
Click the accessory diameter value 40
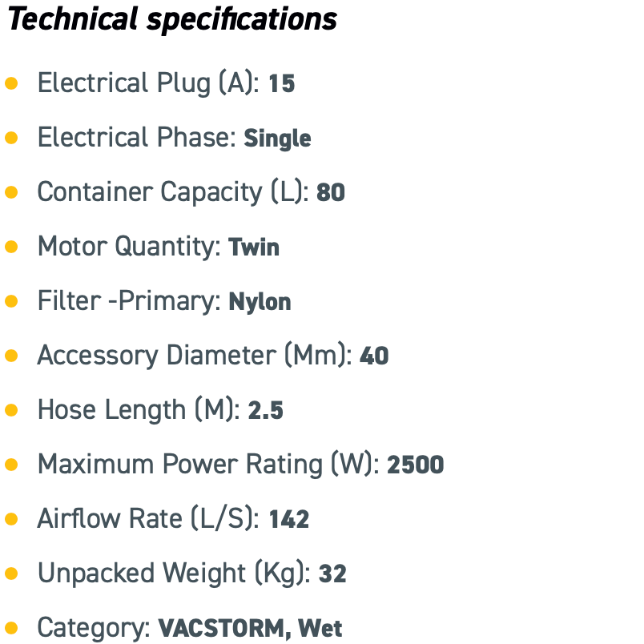coord(374,356)
